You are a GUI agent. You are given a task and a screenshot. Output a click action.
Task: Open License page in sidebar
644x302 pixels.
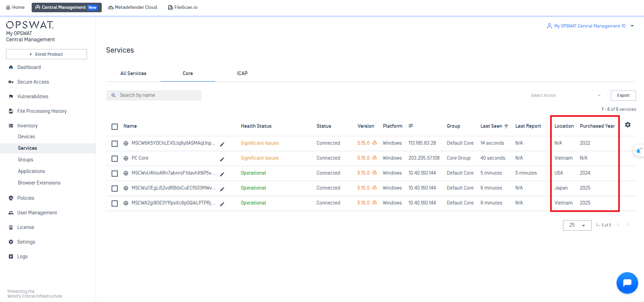[x=26, y=227]
